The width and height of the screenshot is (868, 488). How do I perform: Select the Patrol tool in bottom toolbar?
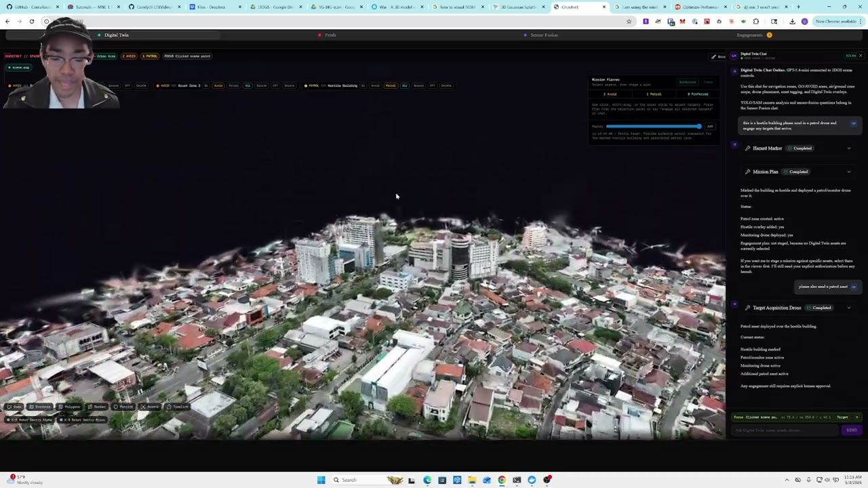(123, 407)
